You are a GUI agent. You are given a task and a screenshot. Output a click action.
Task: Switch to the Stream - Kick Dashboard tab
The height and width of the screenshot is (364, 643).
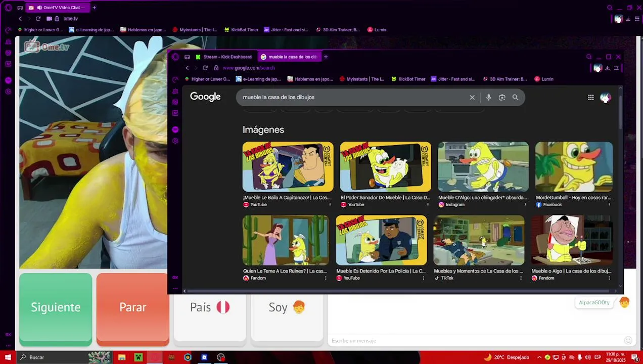pyautogui.click(x=224, y=57)
